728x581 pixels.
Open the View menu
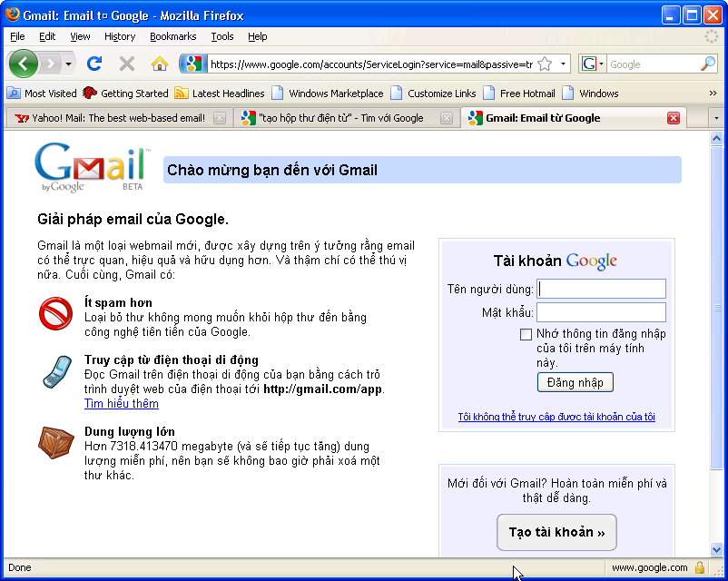tap(80, 36)
